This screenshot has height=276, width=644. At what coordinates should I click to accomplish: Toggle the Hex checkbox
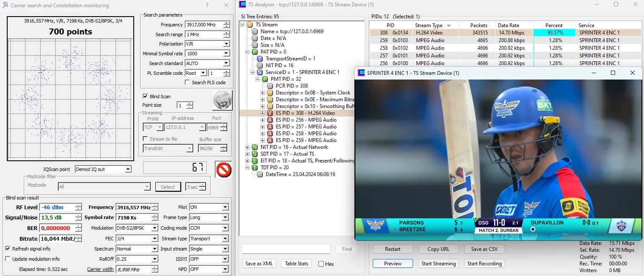click(321, 264)
